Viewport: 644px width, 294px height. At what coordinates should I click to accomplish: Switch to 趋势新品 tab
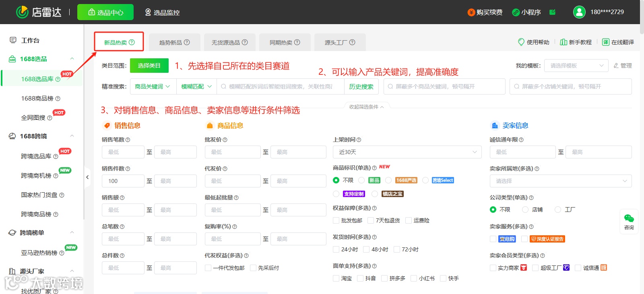click(x=175, y=42)
